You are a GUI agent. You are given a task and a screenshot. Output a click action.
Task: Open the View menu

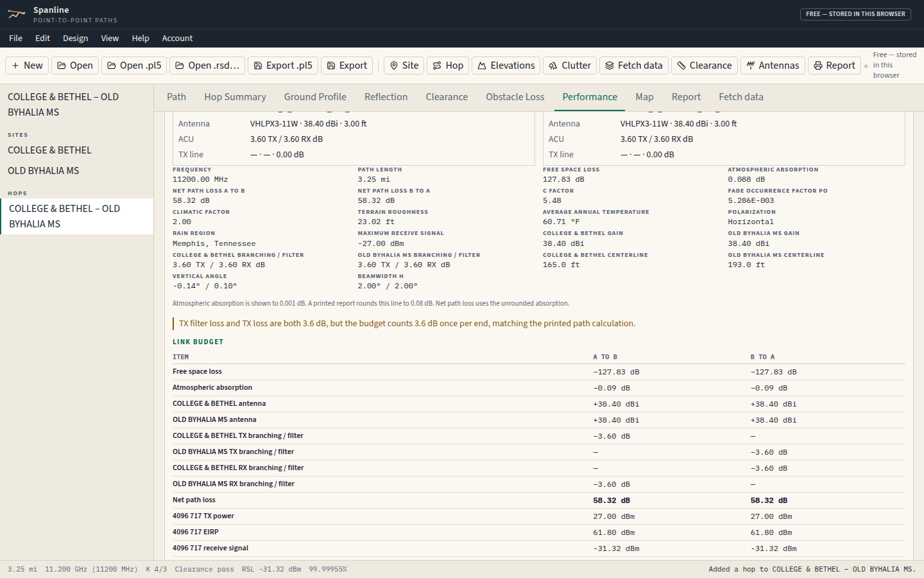click(x=110, y=39)
